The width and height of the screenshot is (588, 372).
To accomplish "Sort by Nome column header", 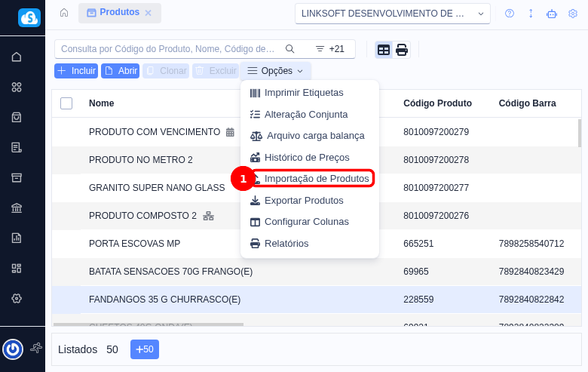I will pyautogui.click(x=101, y=103).
